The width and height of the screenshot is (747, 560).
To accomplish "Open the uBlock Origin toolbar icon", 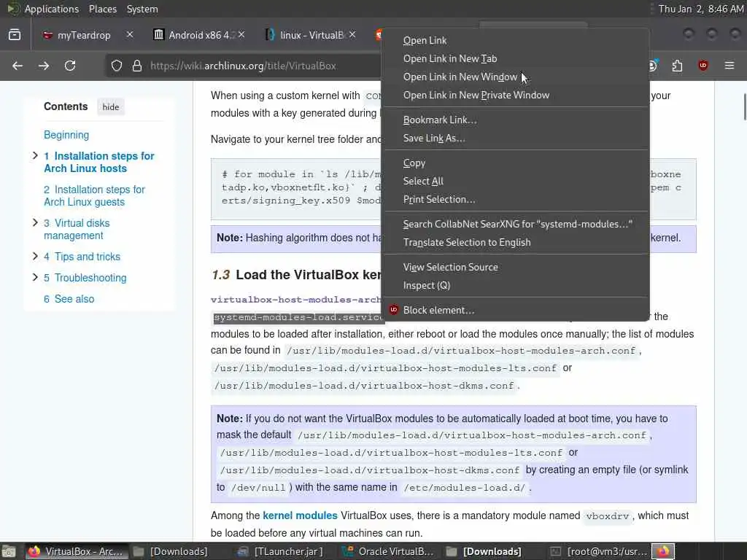I will (703, 66).
